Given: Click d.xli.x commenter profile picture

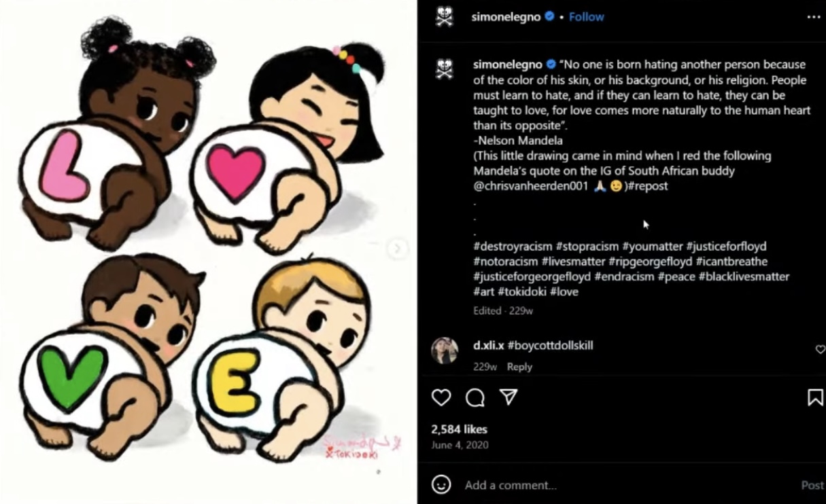Looking at the screenshot, I should click(x=445, y=350).
